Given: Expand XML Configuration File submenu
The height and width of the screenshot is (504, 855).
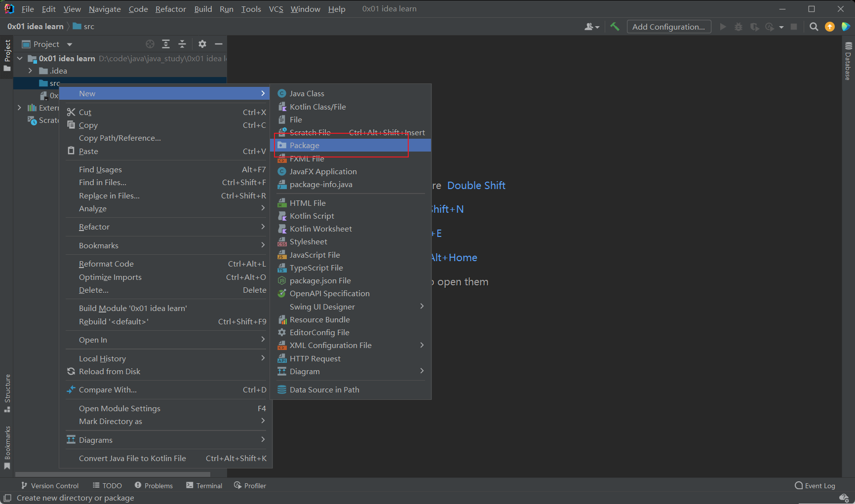Looking at the screenshot, I should click(x=350, y=345).
